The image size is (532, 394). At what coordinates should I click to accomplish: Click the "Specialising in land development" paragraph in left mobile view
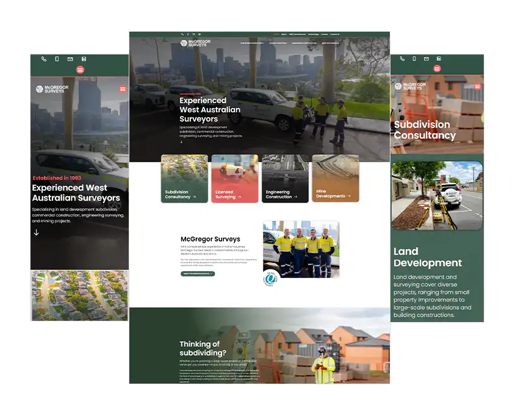(x=77, y=215)
